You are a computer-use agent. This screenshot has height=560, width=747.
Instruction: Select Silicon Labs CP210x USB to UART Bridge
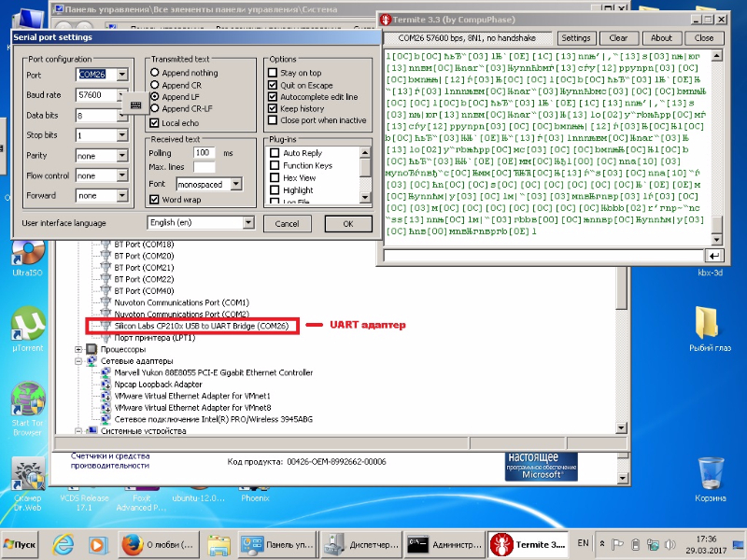click(x=201, y=326)
